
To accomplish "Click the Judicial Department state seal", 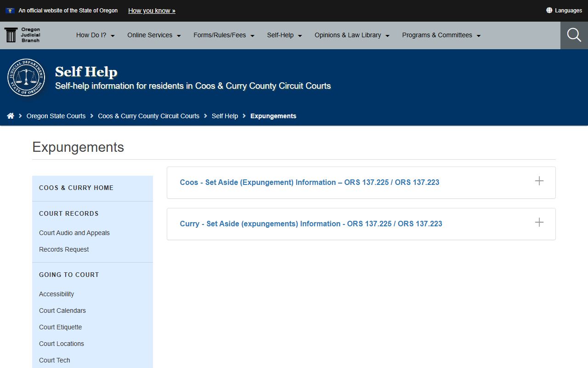I will click(26, 77).
